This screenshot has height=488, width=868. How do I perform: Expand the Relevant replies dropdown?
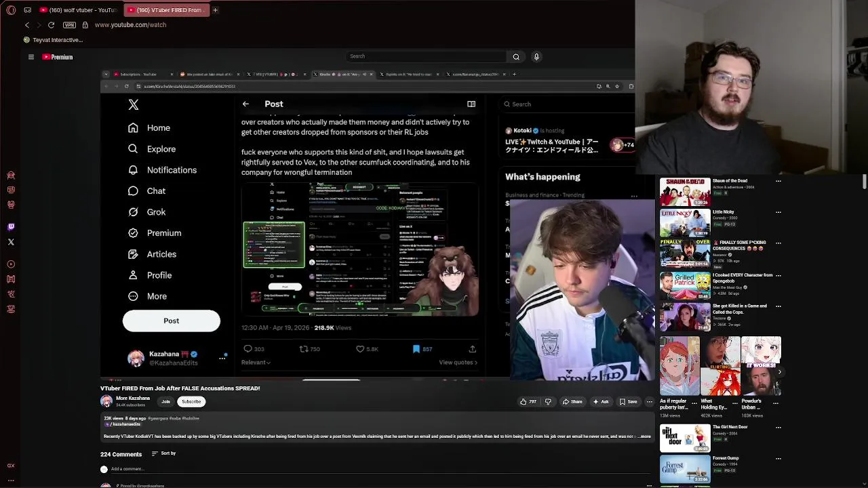256,363
